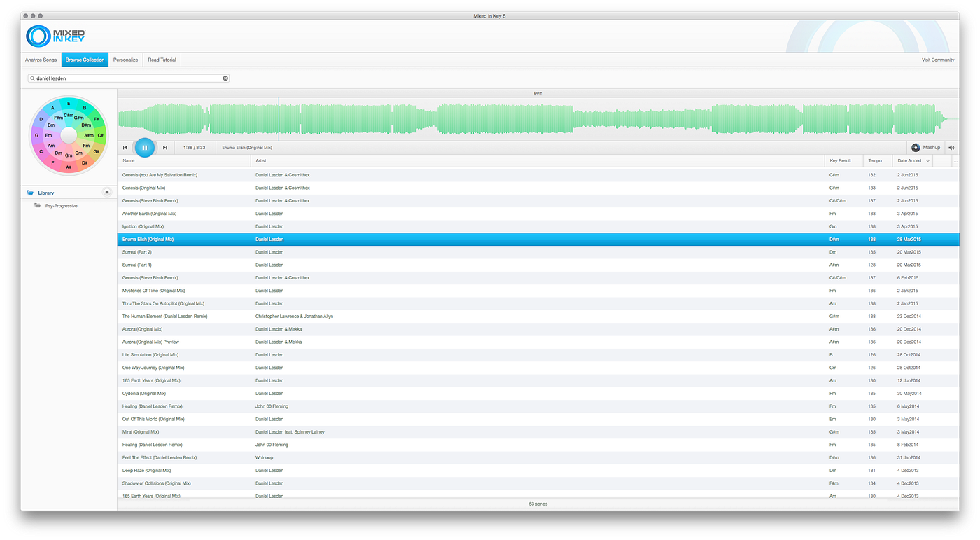Select the highlighted Enuma Elish (Original Mix) row
Screen dimensions: 980x540
pos(538,240)
